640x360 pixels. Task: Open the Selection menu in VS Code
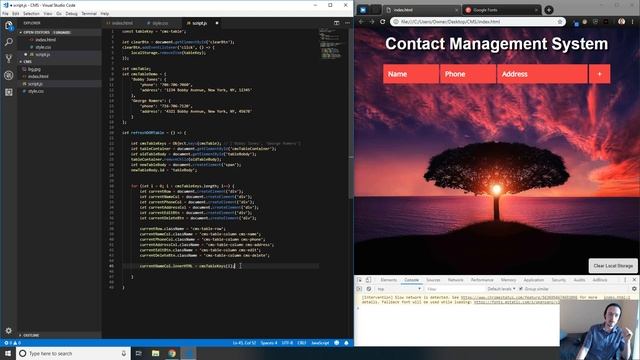click(x=31, y=13)
